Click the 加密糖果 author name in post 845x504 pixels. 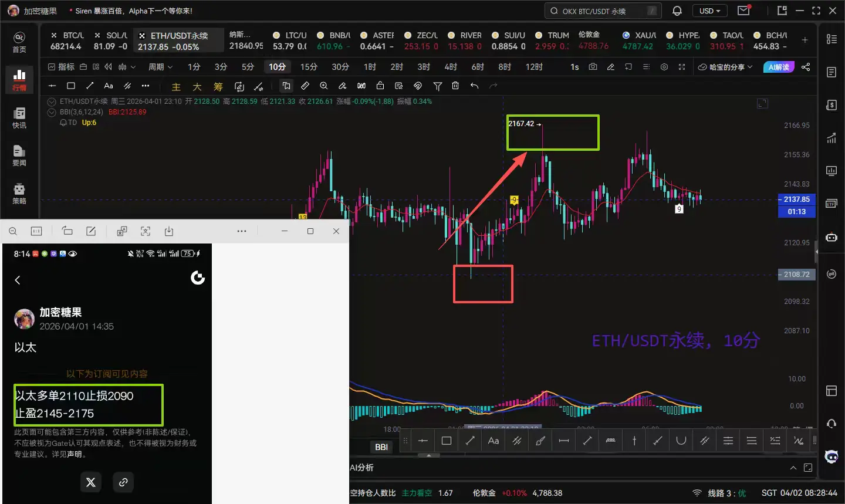60,313
